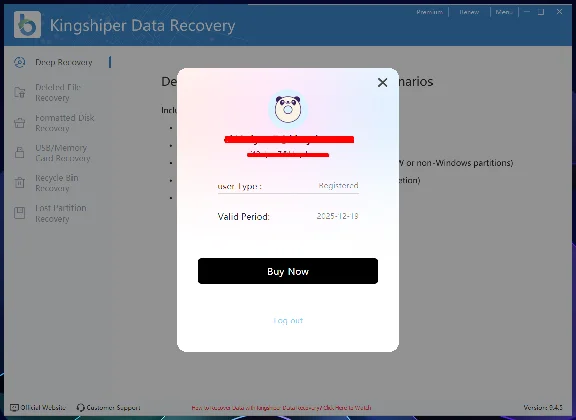This screenshot has height=420, width=576.
Task: Open the Customer Support link
Action: pos(108,408)
